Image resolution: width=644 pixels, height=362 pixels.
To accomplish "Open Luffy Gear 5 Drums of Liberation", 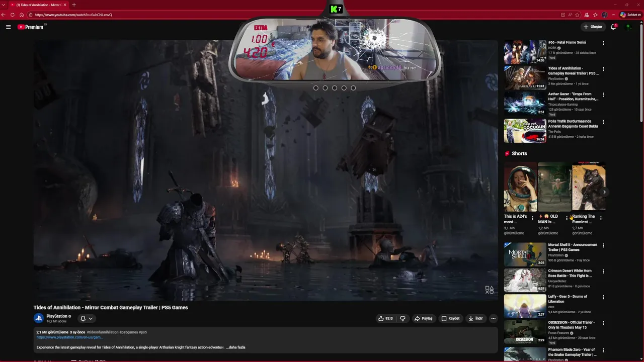I will click(525, 306).
